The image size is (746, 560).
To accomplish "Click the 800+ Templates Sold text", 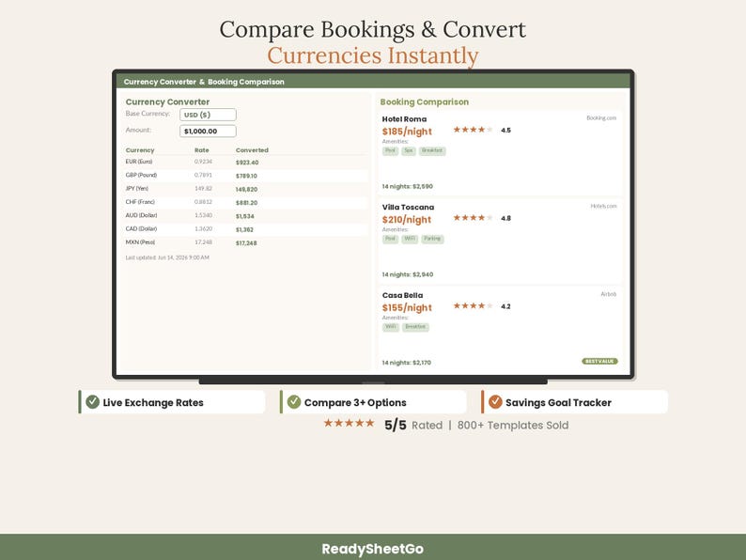I will [x=513, y=425].
